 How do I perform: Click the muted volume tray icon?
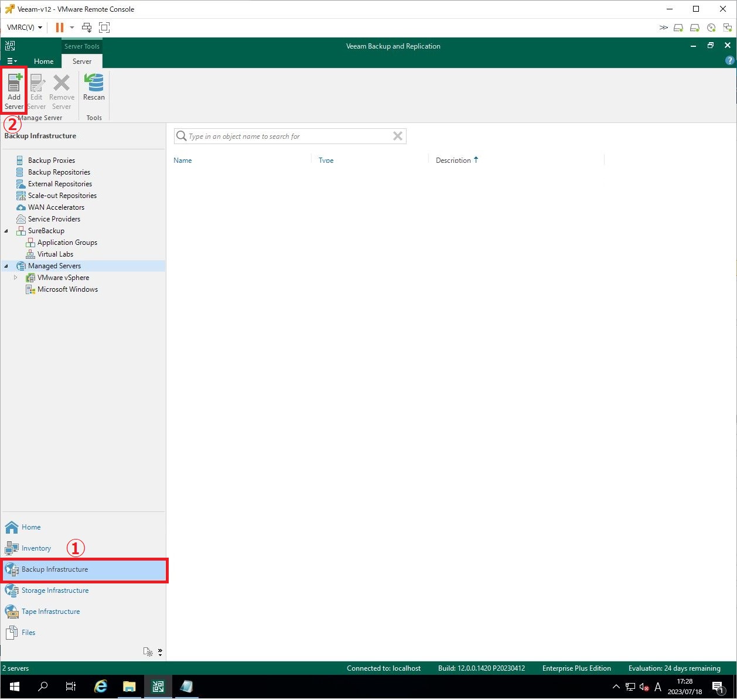click(x=644, y=687)
